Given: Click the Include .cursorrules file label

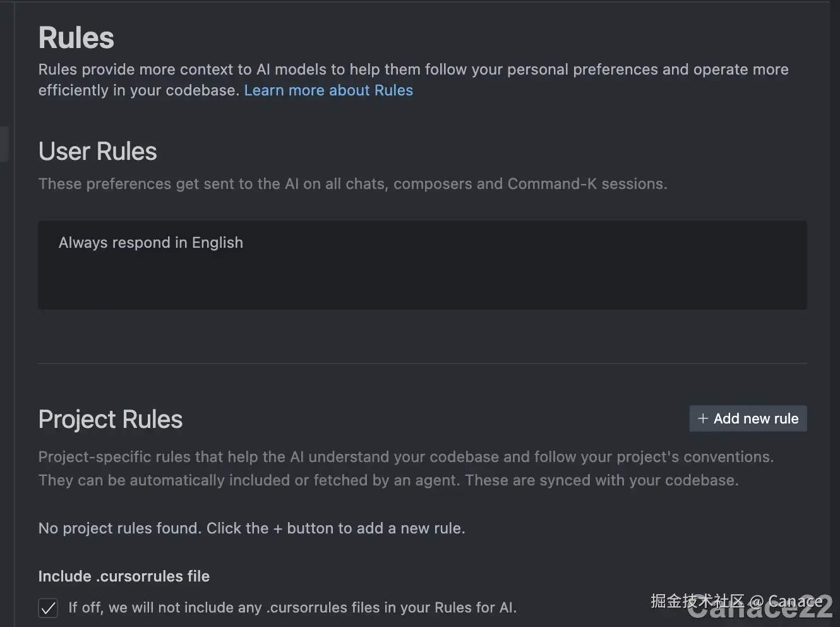Looking at the screenshot, I should (x=124, y=576).
